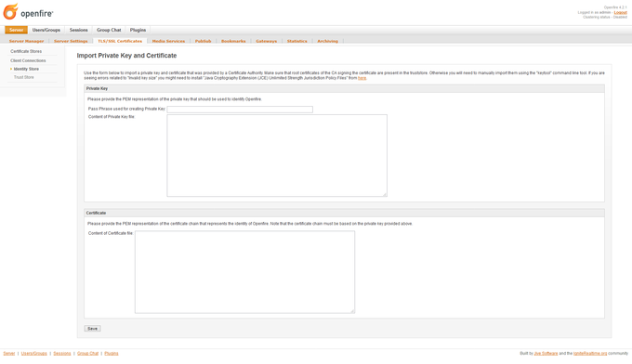Screen dimensions: 632x364
Task: Select Trust Store in sidebar
Action: [x=24, y=77]
